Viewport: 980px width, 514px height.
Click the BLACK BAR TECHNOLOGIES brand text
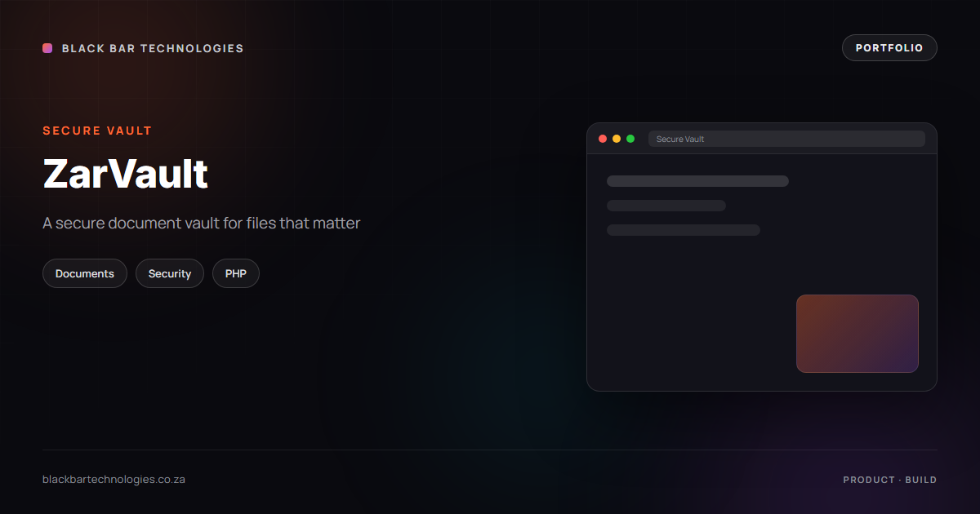coord(153,48)
